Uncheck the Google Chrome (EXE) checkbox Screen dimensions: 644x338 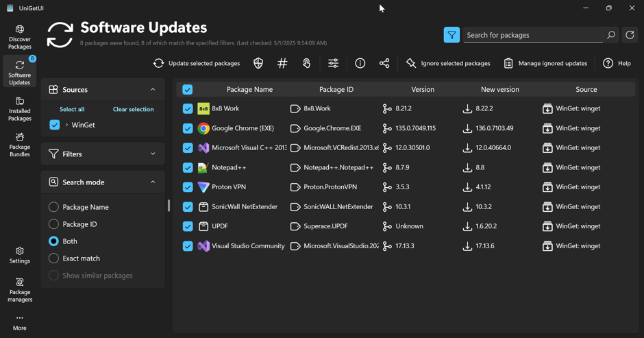(188, 128)
